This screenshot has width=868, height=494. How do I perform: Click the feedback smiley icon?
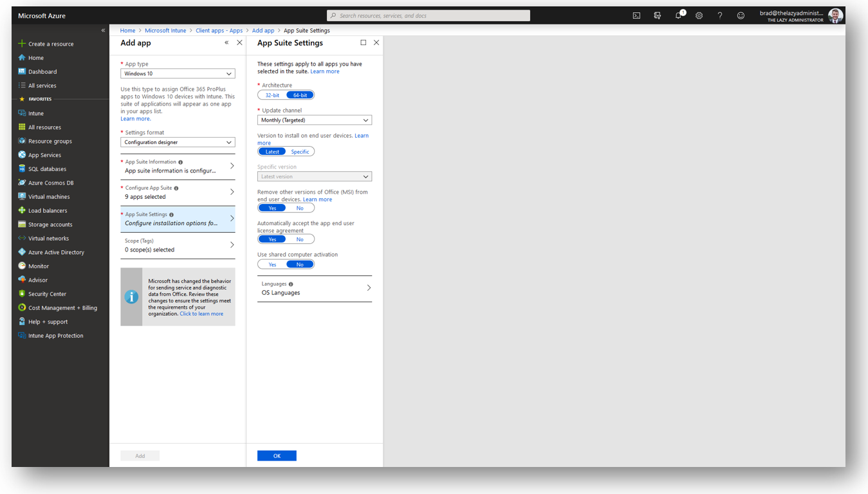(x=741, y=15)
